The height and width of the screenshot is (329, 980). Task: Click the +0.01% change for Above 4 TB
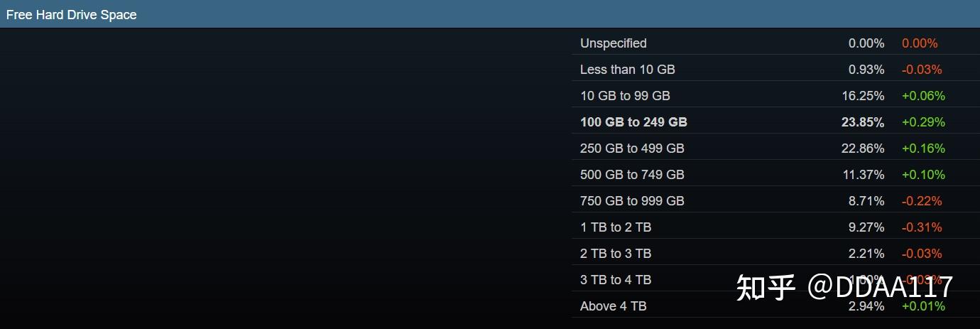point(923,306)
